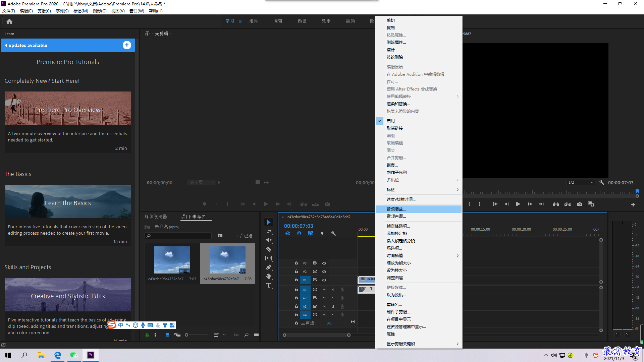Click the Find magnifier in project panel

[247, 335]
